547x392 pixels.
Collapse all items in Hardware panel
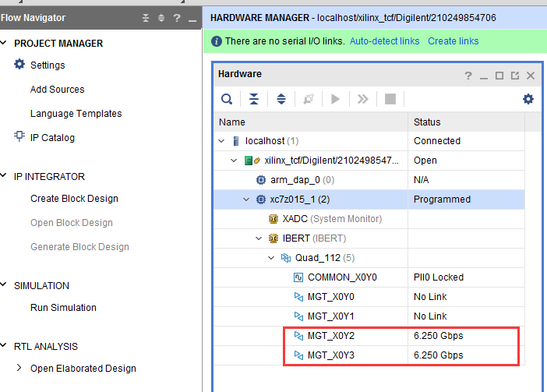tap(254, 100)
